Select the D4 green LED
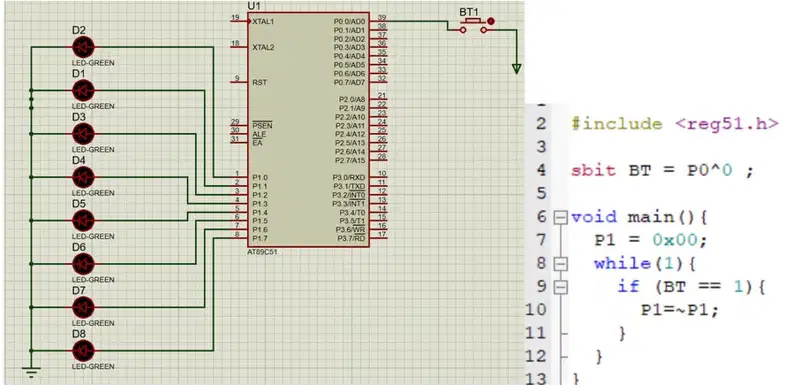 point(83,177)
